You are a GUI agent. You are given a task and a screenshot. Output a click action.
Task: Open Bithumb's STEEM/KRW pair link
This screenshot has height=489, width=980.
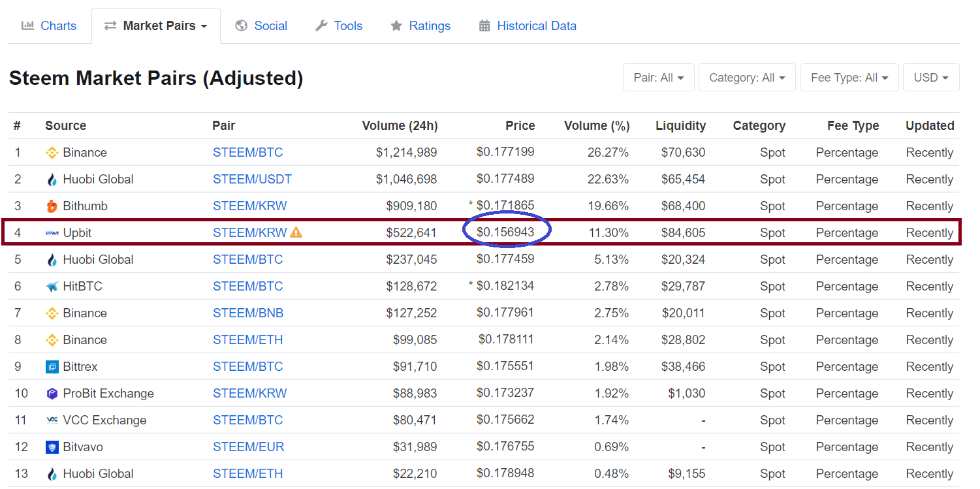coord(250,206)
